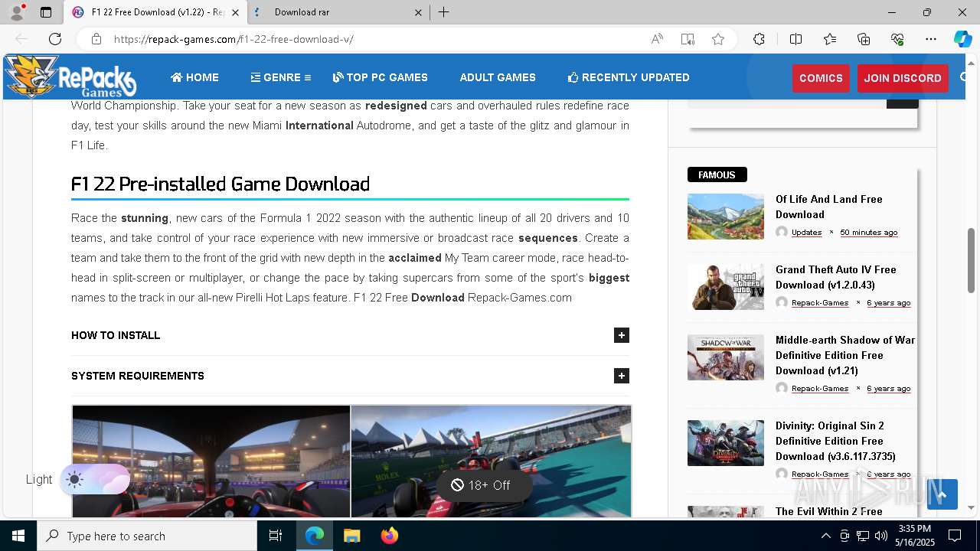Add page to favorites star icon
The image size is (980, 551).
pyautogui.click(x=718, y=39)
